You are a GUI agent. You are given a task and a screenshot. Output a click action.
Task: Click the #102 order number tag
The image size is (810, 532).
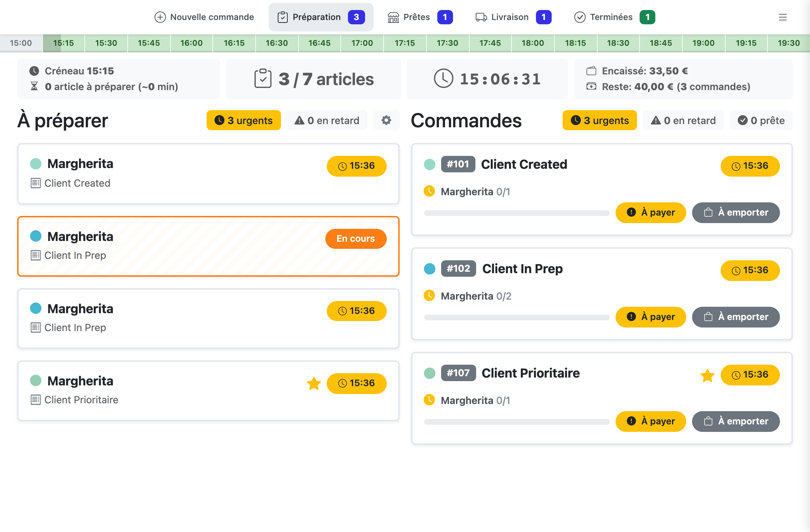(x=458, y=269)
